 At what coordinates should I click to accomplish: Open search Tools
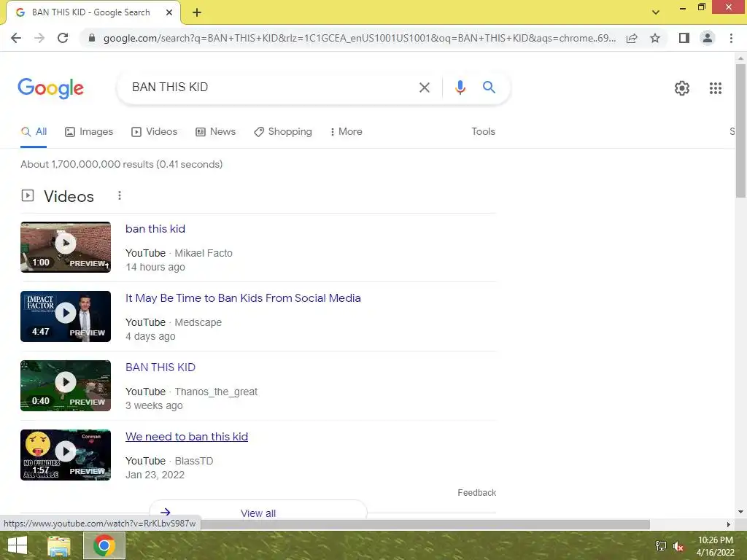click(x=483, y=132)
